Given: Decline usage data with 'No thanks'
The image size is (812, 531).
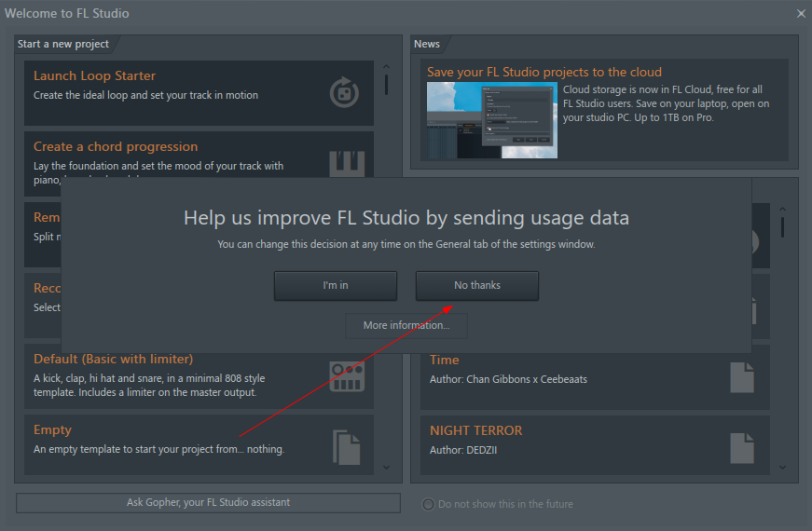Looking at the screenshot, I should point(477,286).
